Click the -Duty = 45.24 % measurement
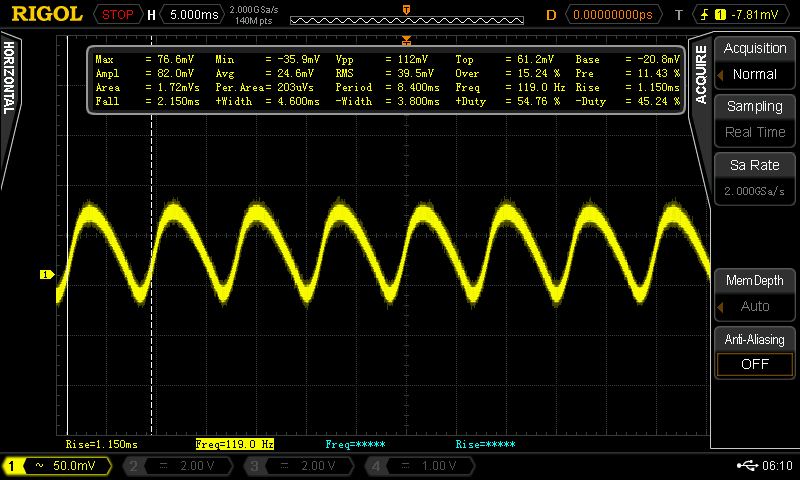The image size is (800, 480). pos(628,101)
